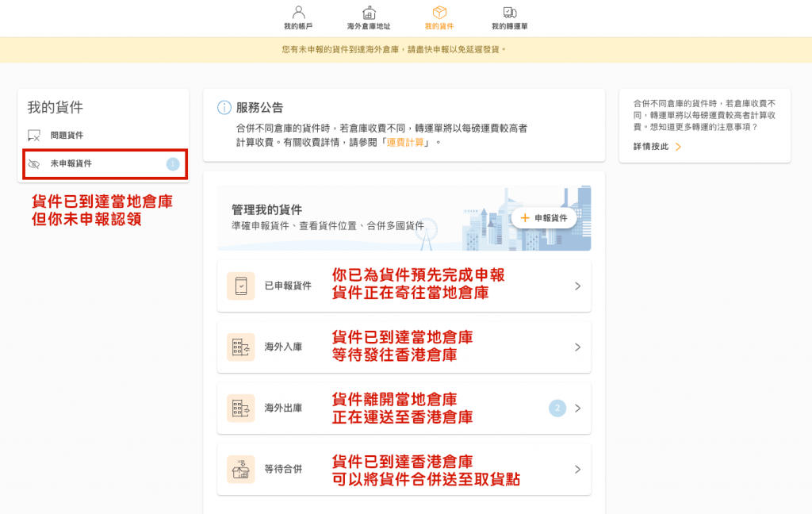The image size is (812, 514).
Task: Click the info icon beside 服務公告
Action: (x=224, y=108)
